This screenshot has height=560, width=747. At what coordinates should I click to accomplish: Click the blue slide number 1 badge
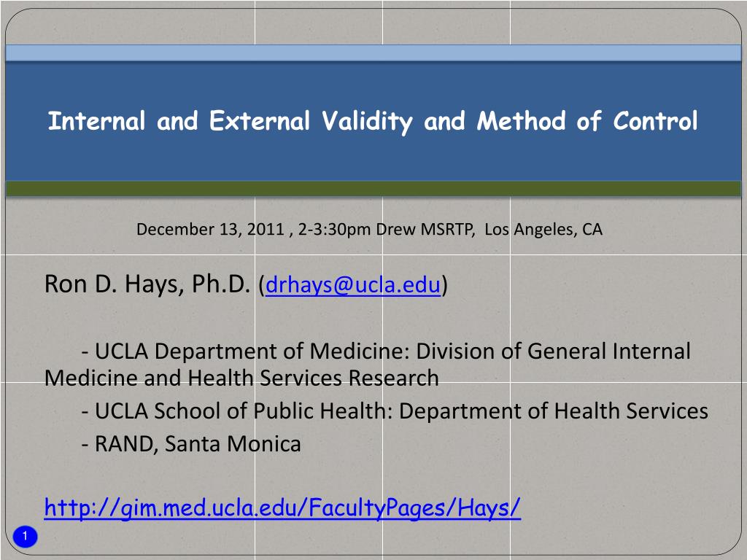[x=25, y=536]
